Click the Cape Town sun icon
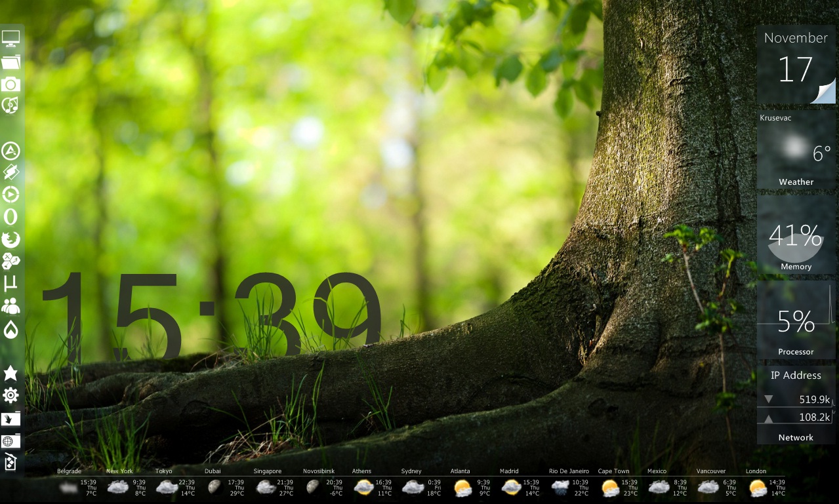This screenshot has height=504, width=839. (x=610, y=488)
